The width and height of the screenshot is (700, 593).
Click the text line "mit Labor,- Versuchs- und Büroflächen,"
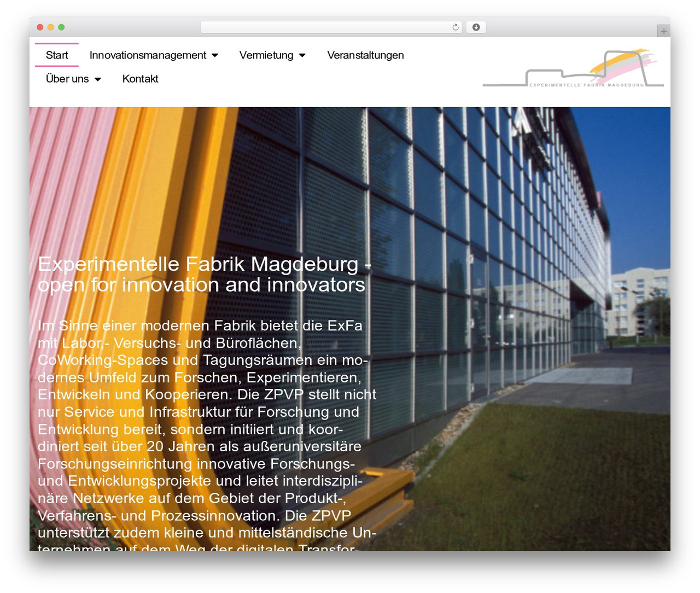170,343
